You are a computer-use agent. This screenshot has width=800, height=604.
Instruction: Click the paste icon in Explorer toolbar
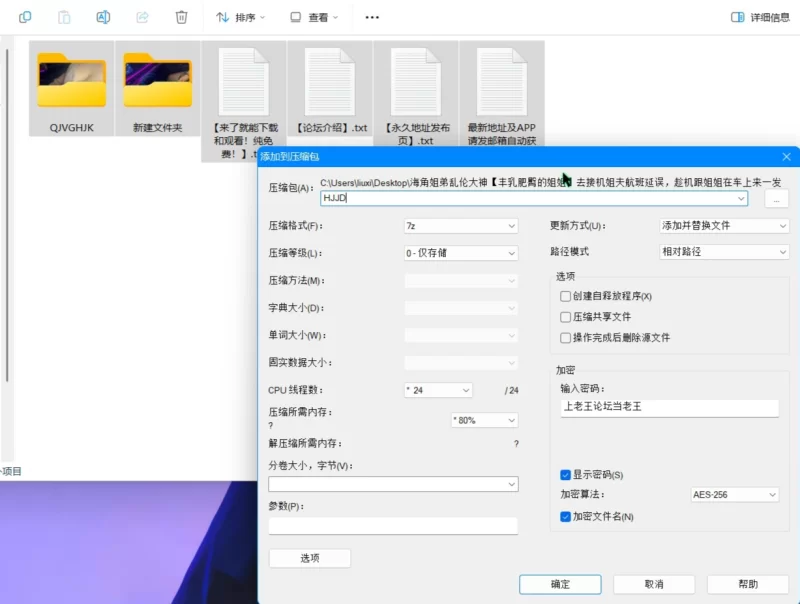[64, 17]
